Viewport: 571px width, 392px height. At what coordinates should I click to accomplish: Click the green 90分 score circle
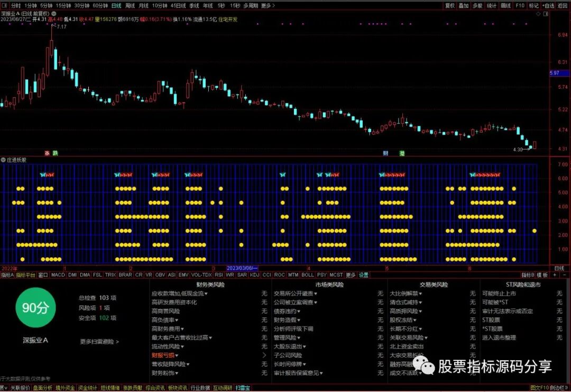pos(35,307)
